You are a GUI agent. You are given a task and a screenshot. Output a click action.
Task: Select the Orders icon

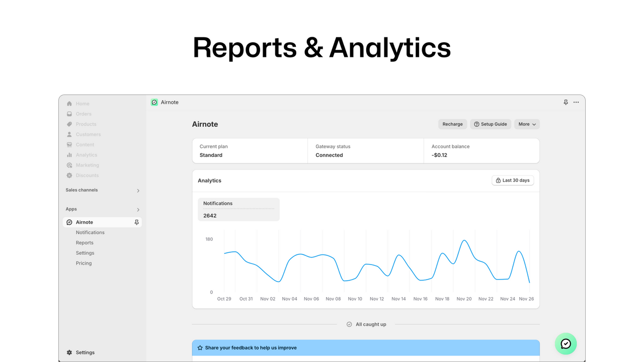coord(69,114)
